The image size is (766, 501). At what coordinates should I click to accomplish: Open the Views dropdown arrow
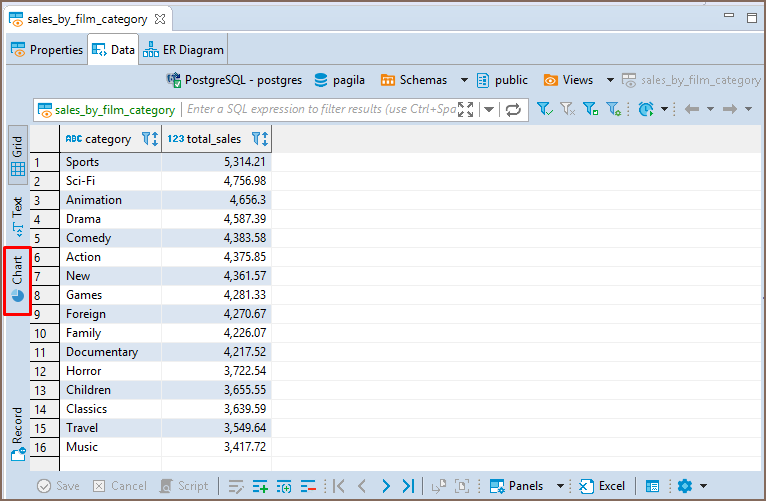point(607,80)
